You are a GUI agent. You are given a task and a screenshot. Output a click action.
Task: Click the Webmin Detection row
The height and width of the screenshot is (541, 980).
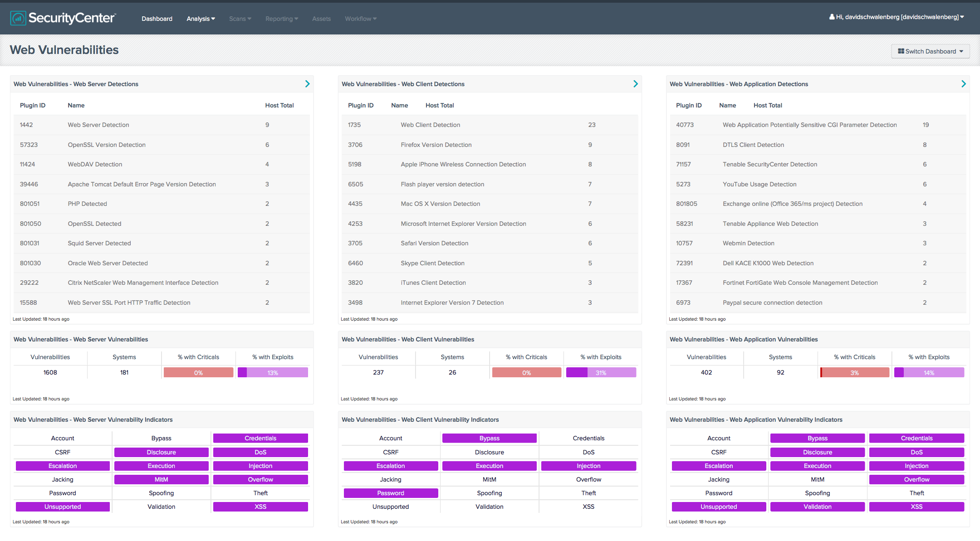coord(818,243)
